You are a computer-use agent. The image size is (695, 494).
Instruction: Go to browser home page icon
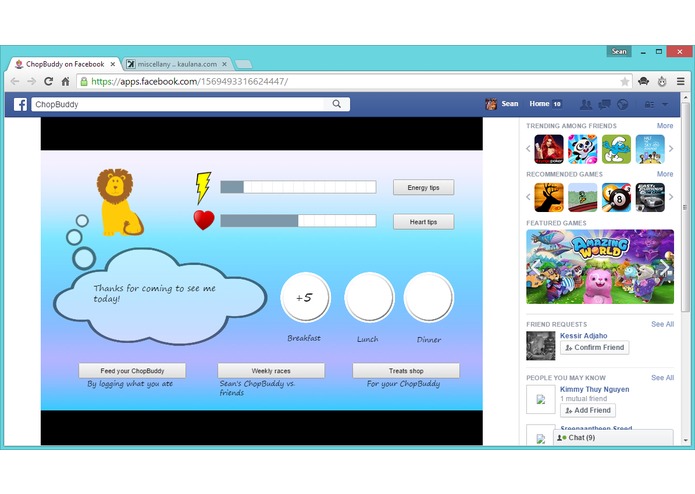pyautogui.click(x=65, y=82)
